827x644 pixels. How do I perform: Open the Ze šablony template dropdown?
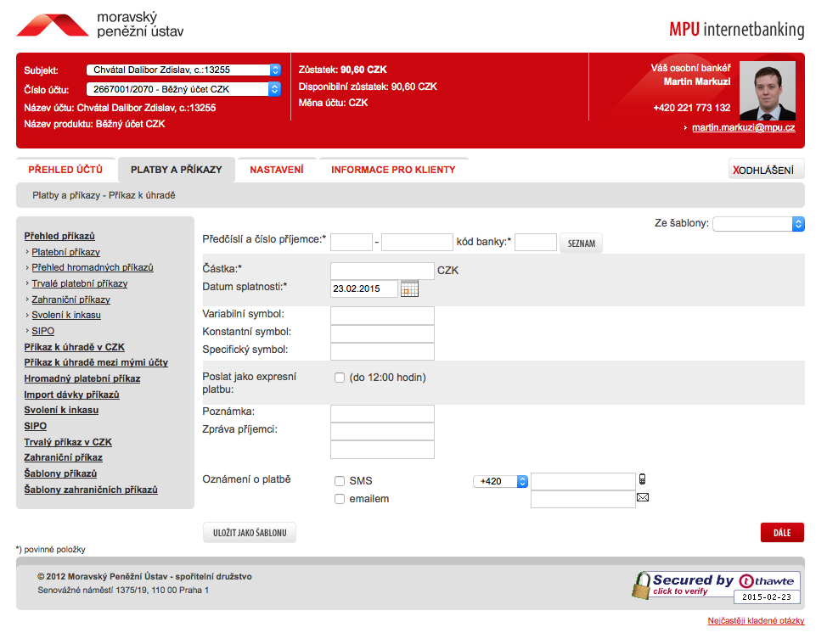pyautogui.click(x=758, y=223)
